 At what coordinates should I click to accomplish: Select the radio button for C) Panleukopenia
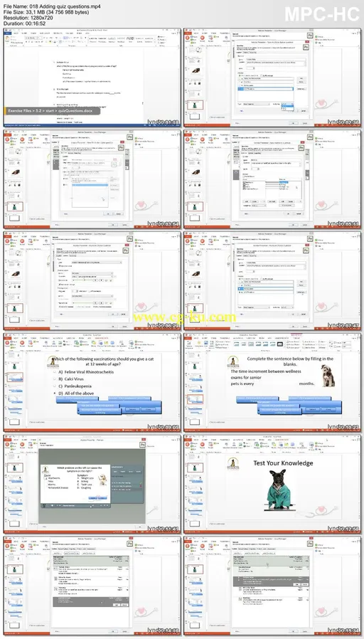click(x=55, y=386)
